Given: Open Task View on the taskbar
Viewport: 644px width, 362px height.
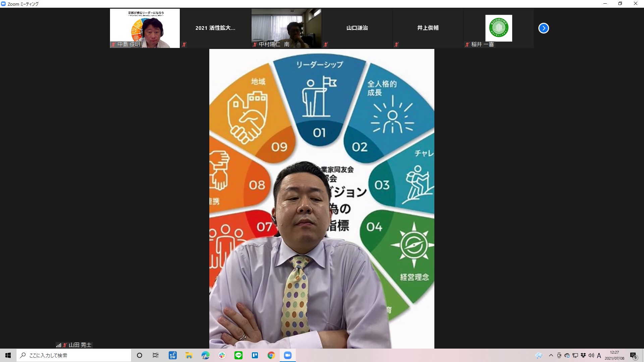Looking at the screenshot, I should (x=156, y=355).
